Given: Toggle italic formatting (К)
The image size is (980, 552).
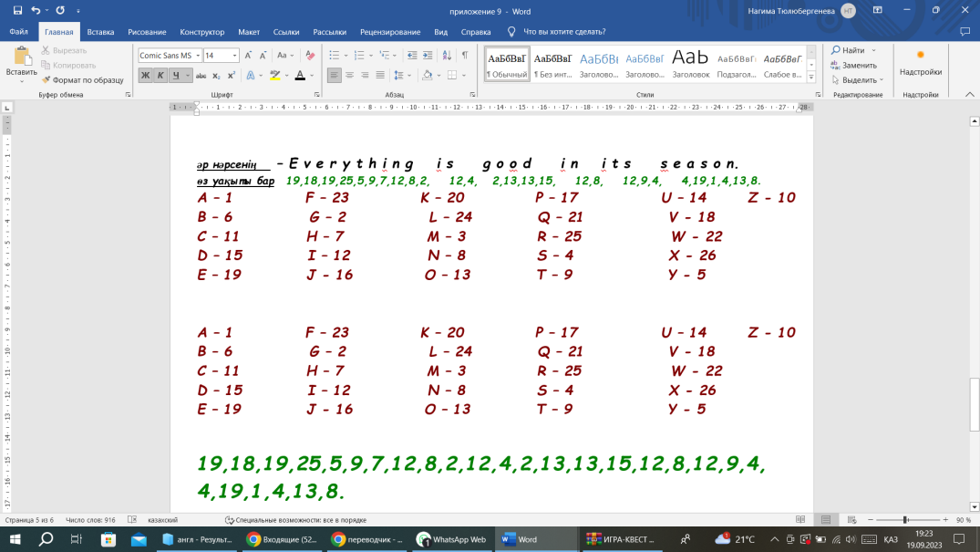Looking at the screenshot, I should click(160, 75).
